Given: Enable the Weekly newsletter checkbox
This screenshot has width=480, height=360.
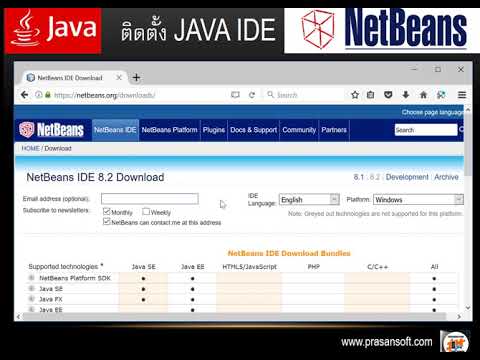Looking at the screenshot, I should tap(146, 211).
